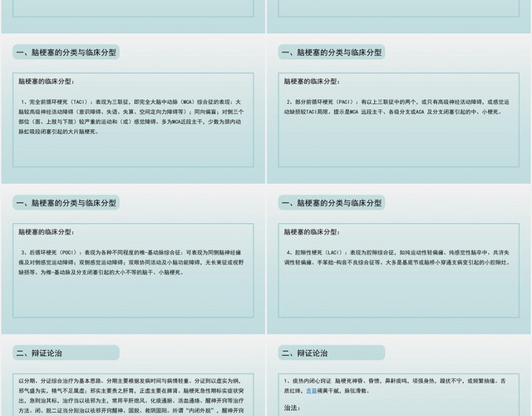Click paragraph starting 1、完全前循环梗死（TACI）
This screenshot has width=532, height=416.
point(131,116)
